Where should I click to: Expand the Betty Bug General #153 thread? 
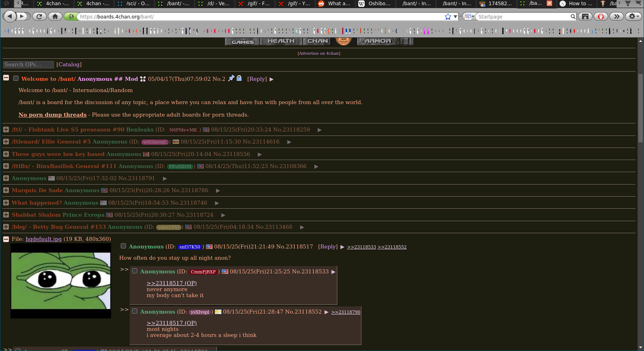6,227
